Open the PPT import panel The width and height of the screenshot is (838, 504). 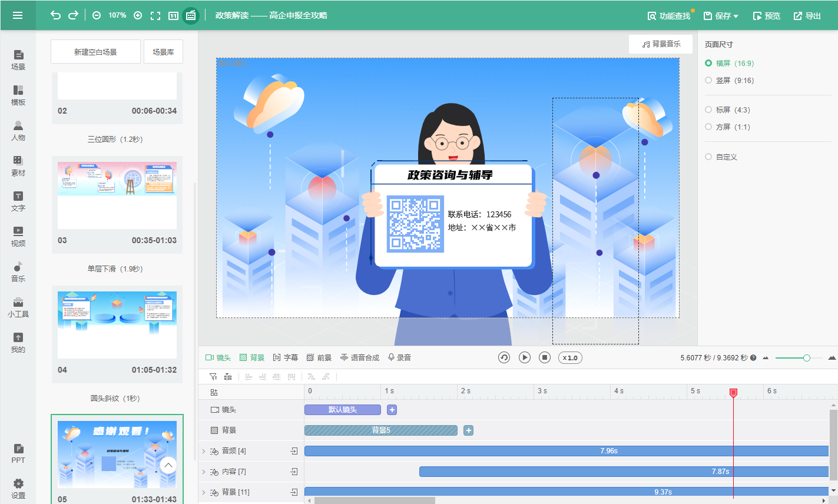pos(18,453)
